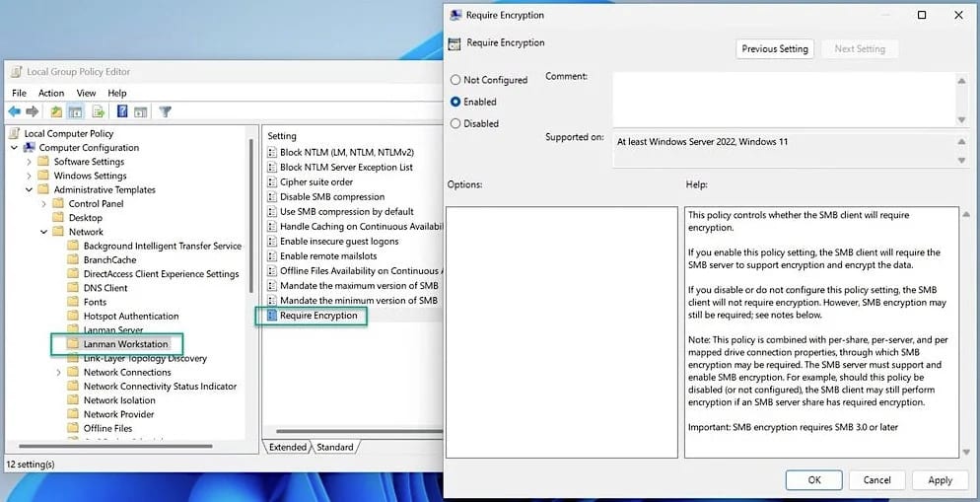Expand the Control Panel node

point(43,204)
